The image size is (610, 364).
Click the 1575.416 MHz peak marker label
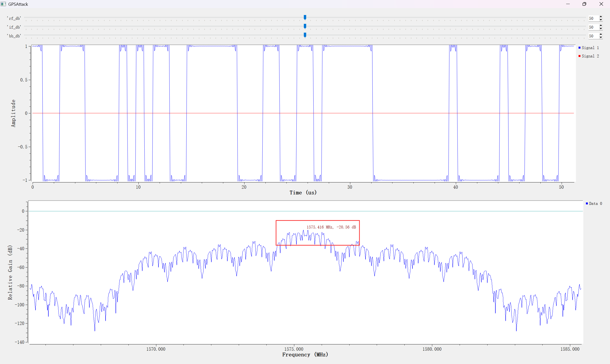click(331, 227)
